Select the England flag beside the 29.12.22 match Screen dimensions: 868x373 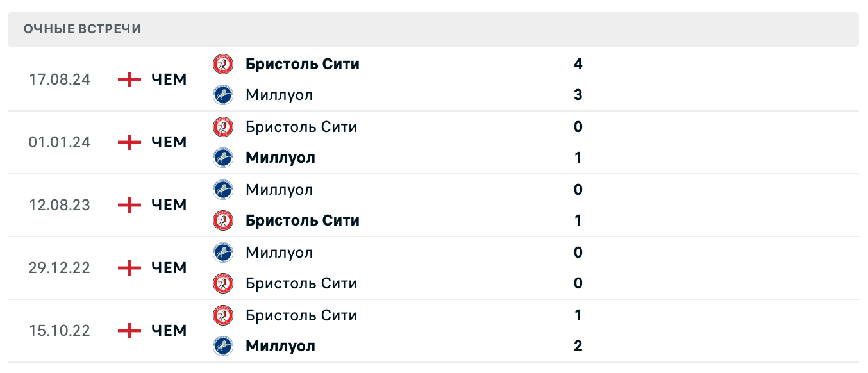pyautogui.click(x=128, y=268)
